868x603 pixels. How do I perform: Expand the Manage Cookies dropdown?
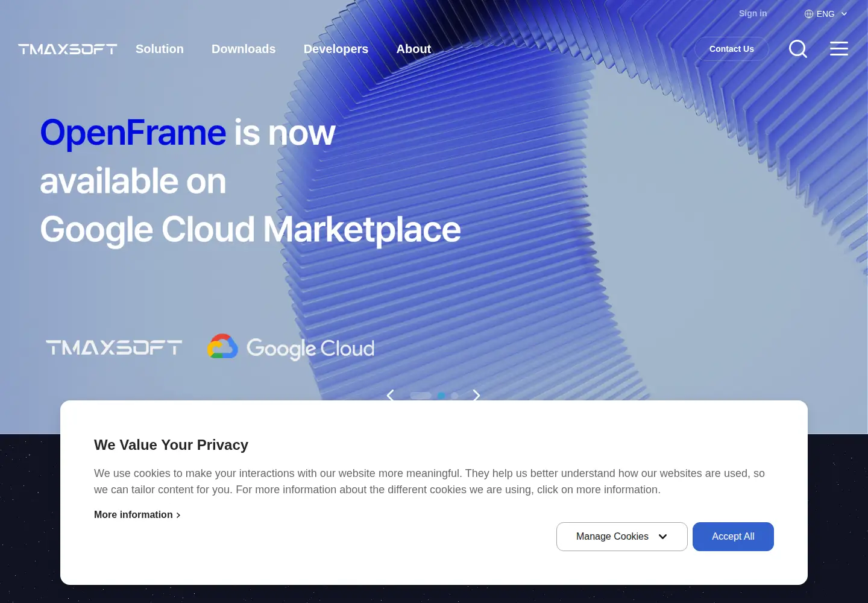pyautogui.click(x=622, y=537)
